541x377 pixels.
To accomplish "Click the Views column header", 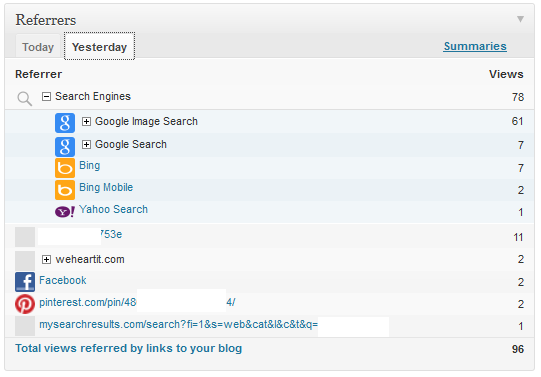I will pos(506,74).
